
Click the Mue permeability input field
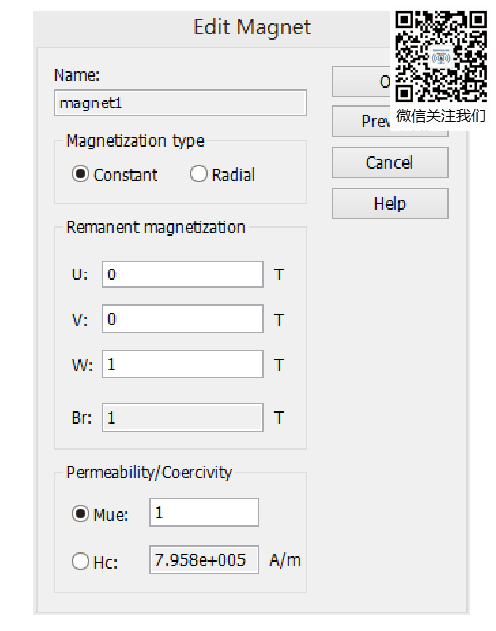click(x=204, y=512)
